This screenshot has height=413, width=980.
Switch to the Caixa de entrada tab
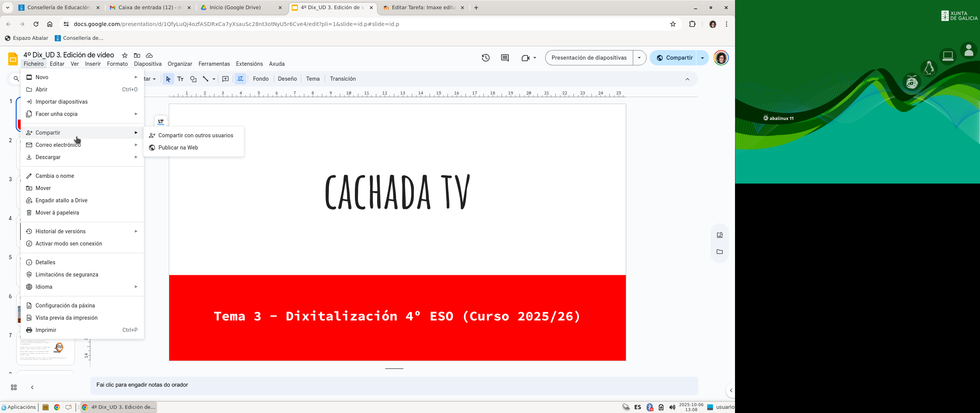[150, 8]
